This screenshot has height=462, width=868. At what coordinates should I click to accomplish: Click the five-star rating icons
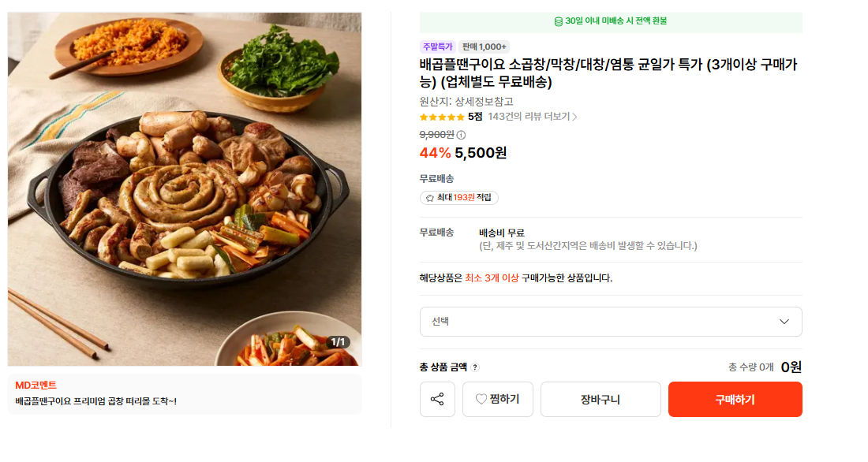click(x=442, y=117)
